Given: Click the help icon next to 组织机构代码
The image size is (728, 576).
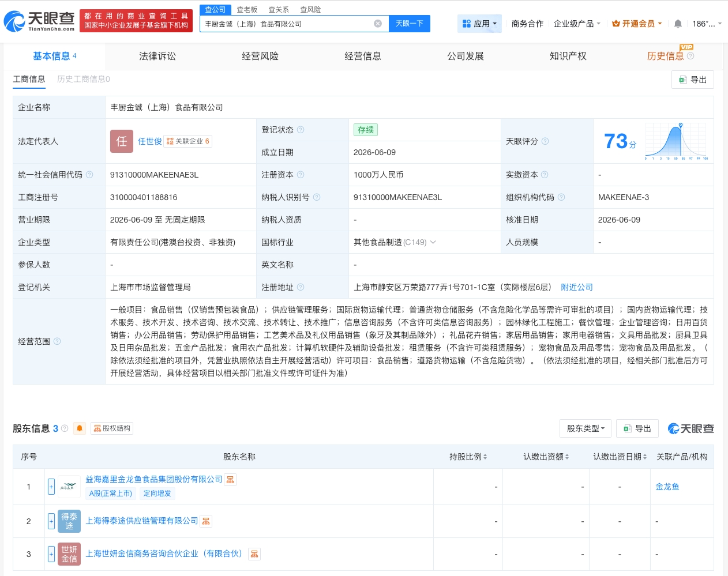Looking at the screenshot, I should (561, 197).
